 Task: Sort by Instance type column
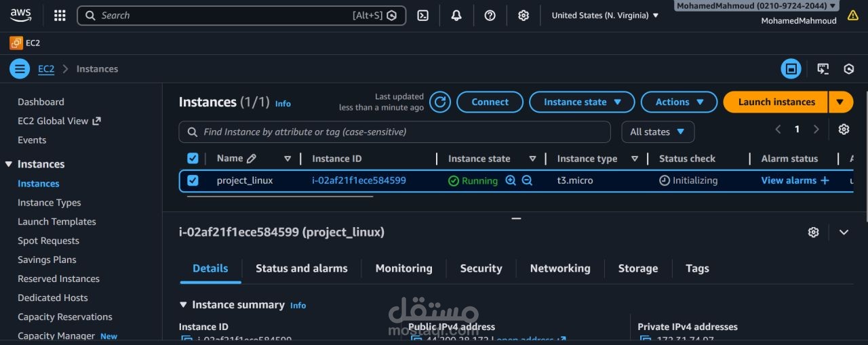[x=635, y=159]
